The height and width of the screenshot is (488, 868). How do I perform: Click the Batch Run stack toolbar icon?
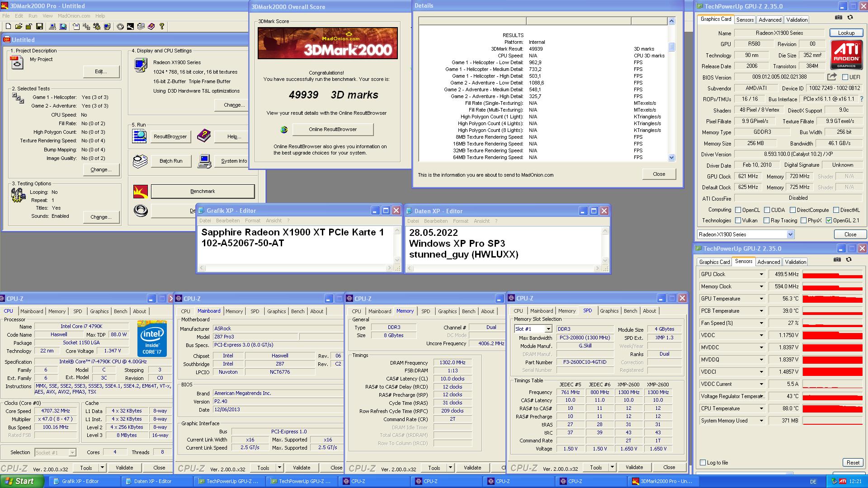pyautogui.click(x=141, y=26)
